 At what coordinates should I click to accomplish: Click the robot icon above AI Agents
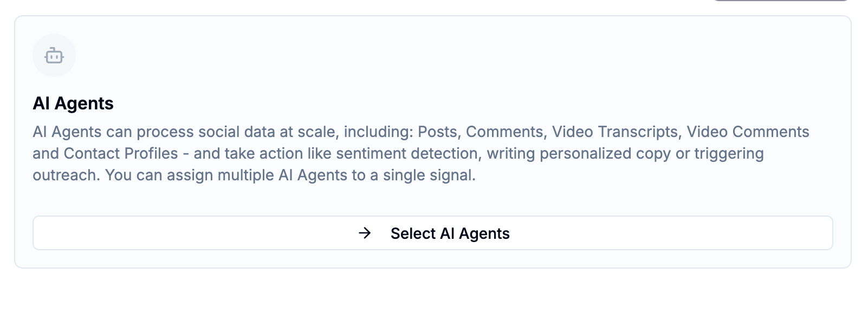tap(54, 55)
